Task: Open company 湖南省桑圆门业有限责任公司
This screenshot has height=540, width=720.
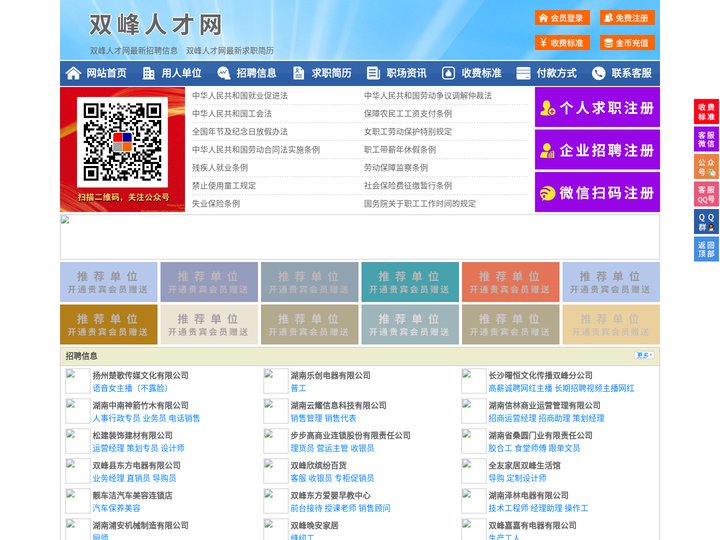Action: 540,435
